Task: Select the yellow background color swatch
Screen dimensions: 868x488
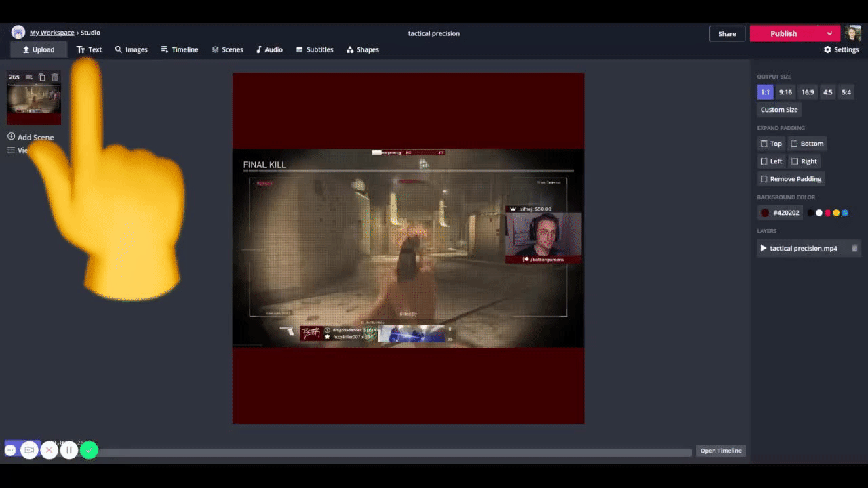Action: pos(836,213)
